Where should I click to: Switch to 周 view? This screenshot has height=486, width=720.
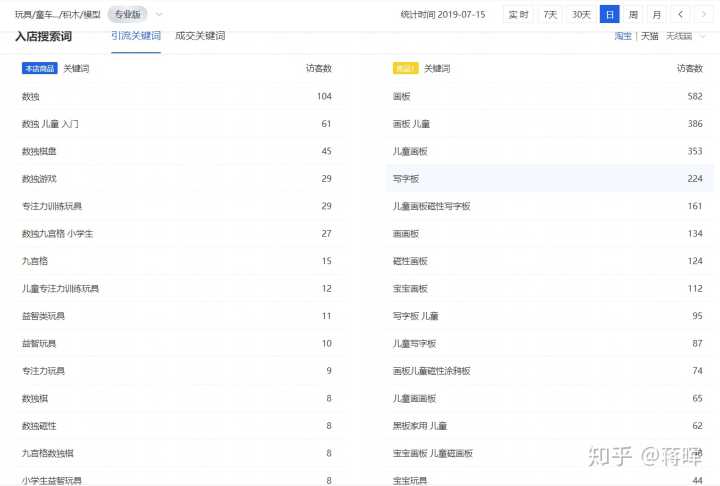[633, 14]
